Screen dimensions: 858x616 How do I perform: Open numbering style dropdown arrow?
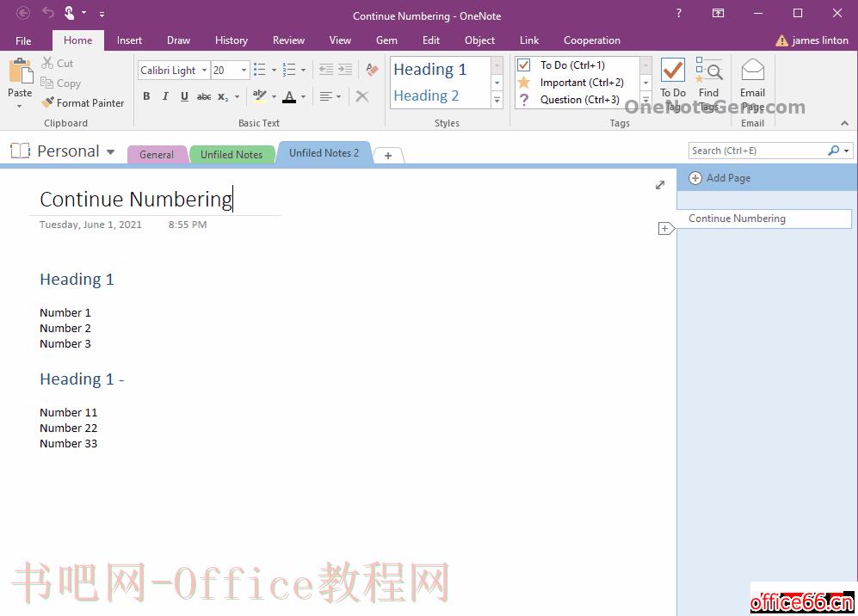tap(303, 70)
